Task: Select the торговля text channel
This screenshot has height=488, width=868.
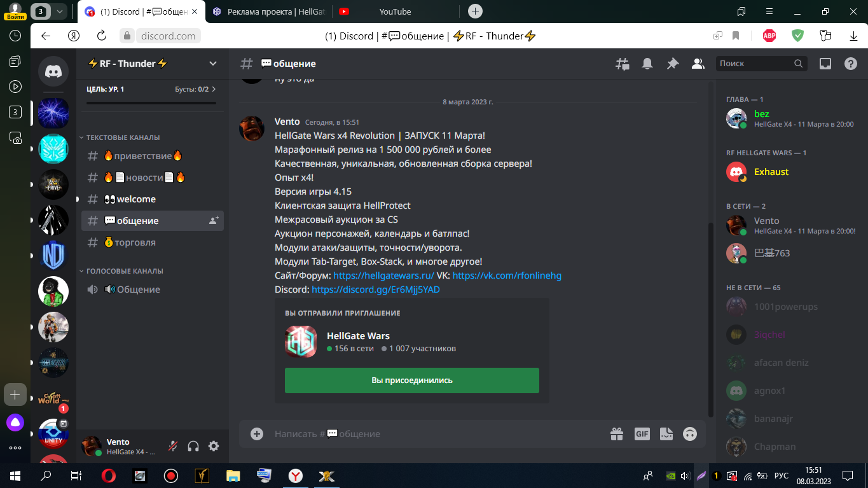Action: click(x=153, y=242)
